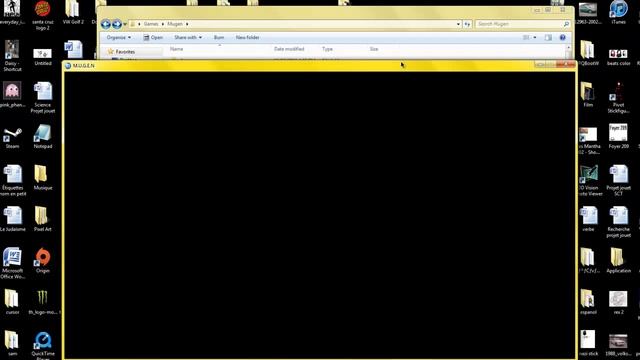The image size is (640, 360).
Task: Select the Origin desktop icon
Action: click(x=42, y=260)
